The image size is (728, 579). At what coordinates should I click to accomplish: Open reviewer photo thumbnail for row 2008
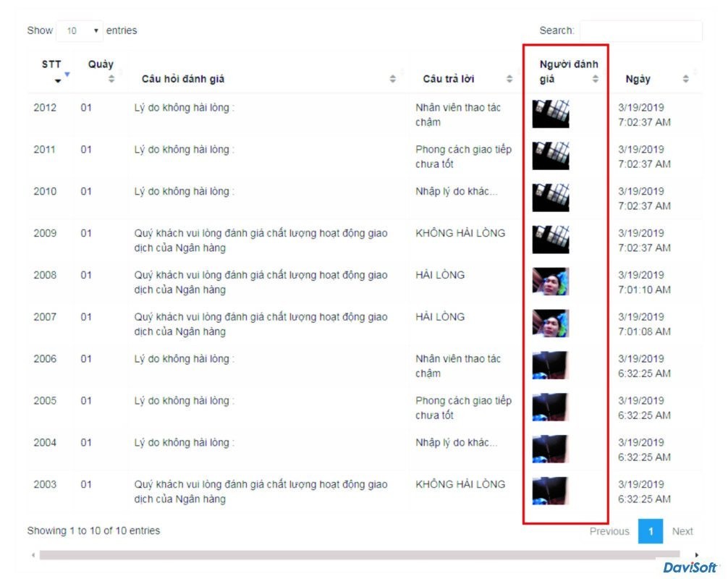pyautogui.click(x=551, y=282)
